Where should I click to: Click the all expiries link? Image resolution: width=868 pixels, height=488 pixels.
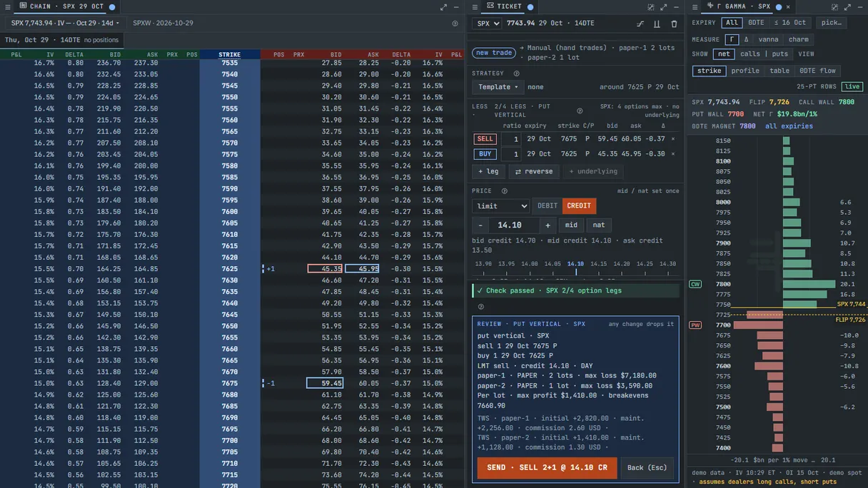point(789,126)
